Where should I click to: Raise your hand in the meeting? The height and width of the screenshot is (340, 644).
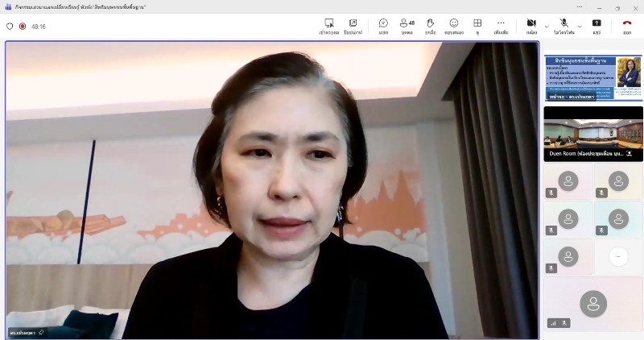[x=431, y=26]
